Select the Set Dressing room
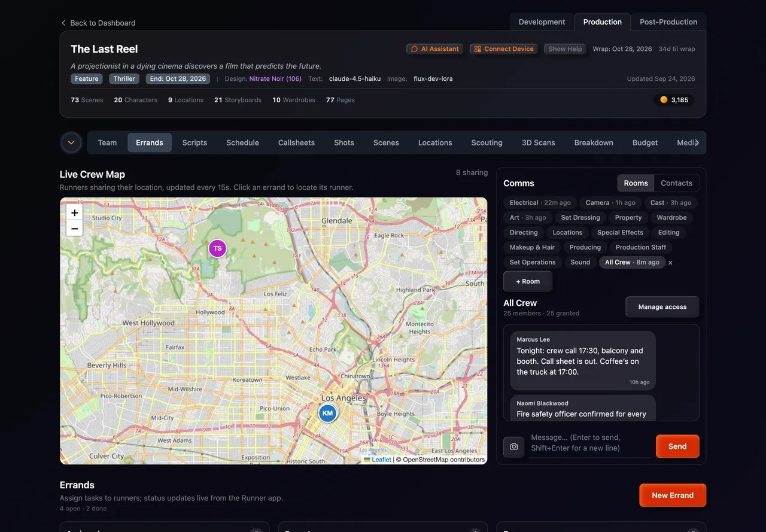This screenshot has height=532, width=766. pyautogui.click(x=580, y=218)
